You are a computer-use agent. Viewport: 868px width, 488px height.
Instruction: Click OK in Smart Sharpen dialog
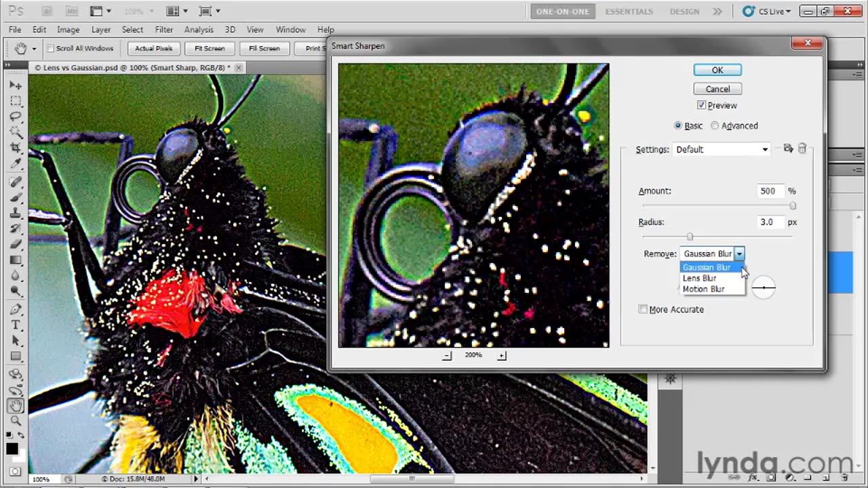pos(717,70)
